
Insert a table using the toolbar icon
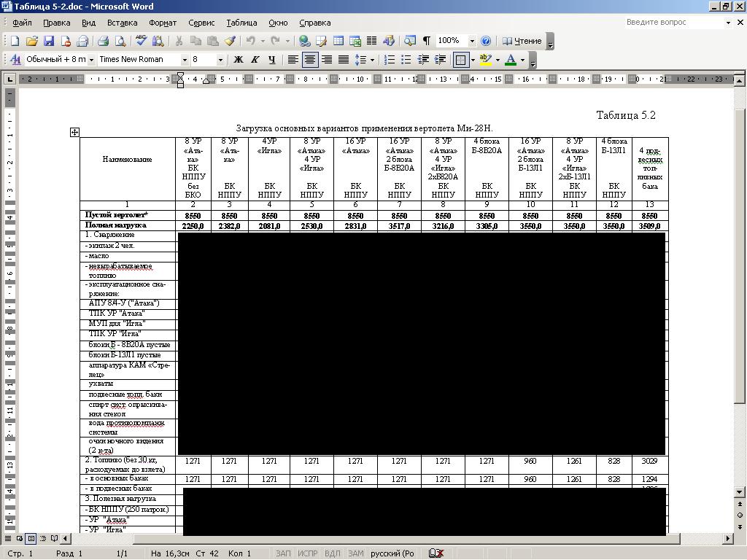click(x=338, y=41)
